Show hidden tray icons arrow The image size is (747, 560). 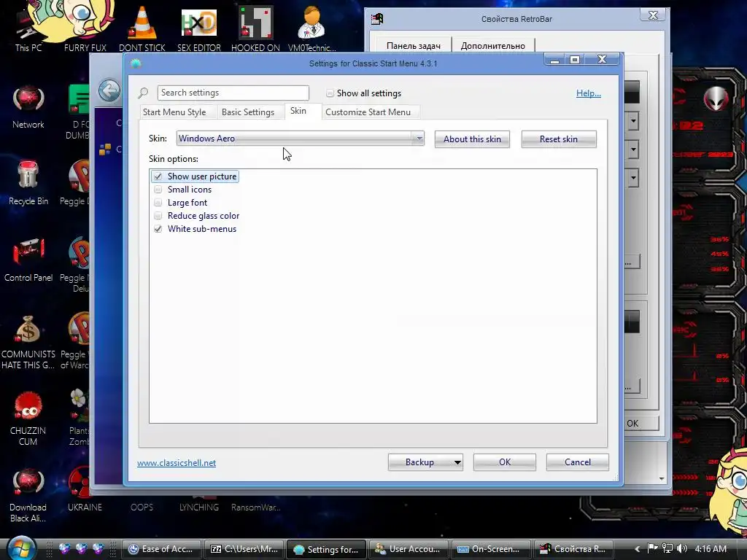pyautogui.click(x=637, y=549)
